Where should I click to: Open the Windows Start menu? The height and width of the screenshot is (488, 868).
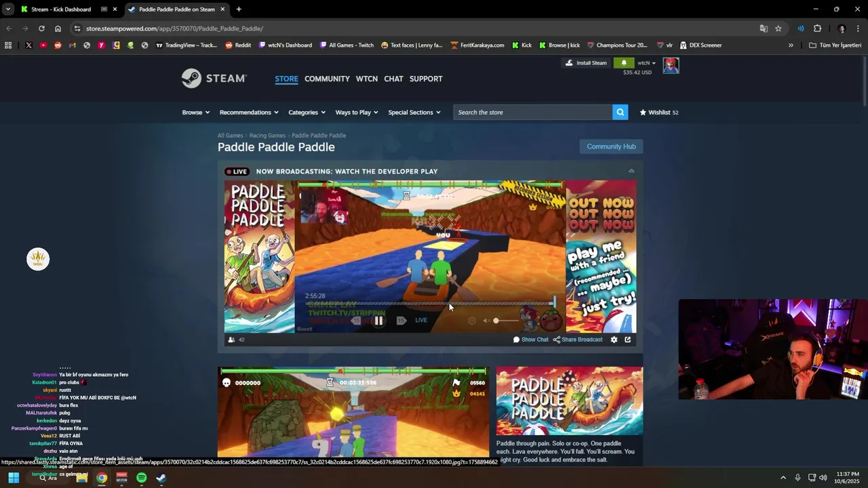pyautogui.click(x=13, y=478)
